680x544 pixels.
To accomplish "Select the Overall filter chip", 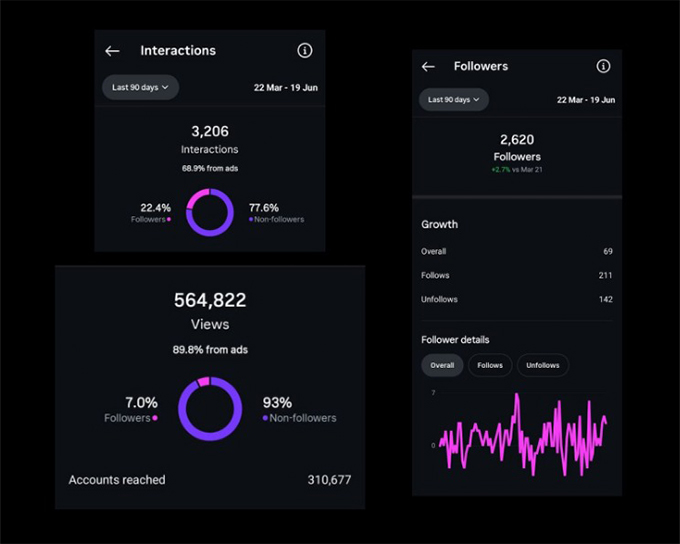I will (442, 365).
